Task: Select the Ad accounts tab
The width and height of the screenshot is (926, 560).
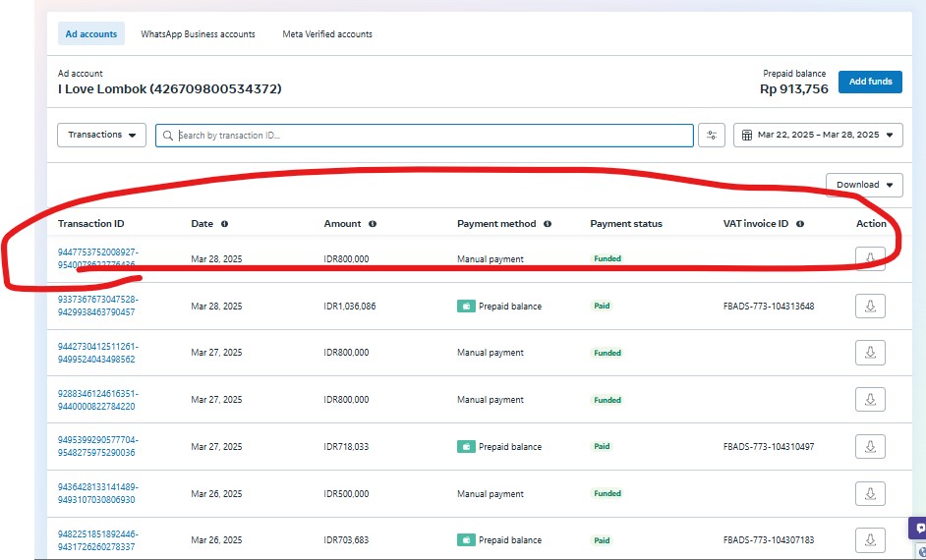Action: [91, 34]
